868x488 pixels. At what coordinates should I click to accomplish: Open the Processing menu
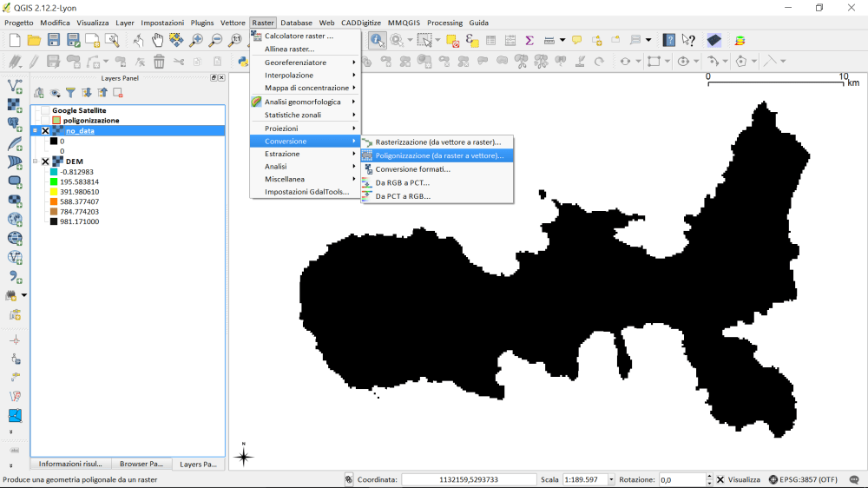444,23
